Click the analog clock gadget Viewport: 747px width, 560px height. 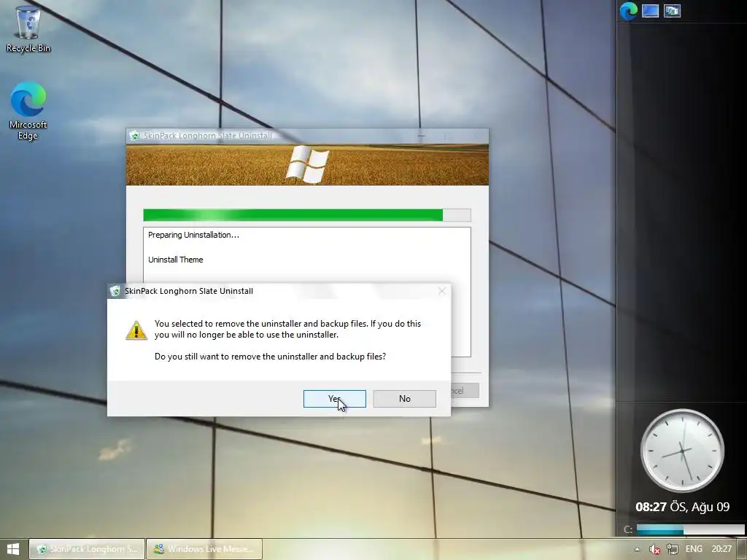[x=682, y=451]
